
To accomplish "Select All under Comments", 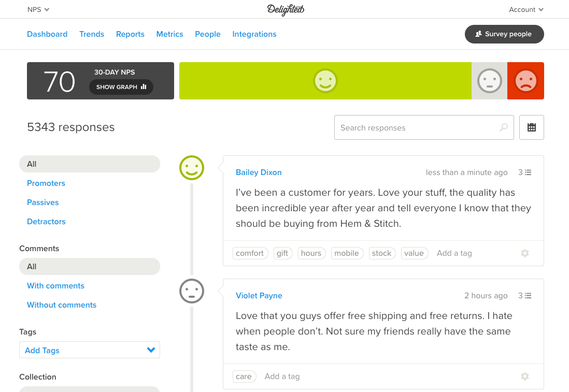I will (90, 267).
